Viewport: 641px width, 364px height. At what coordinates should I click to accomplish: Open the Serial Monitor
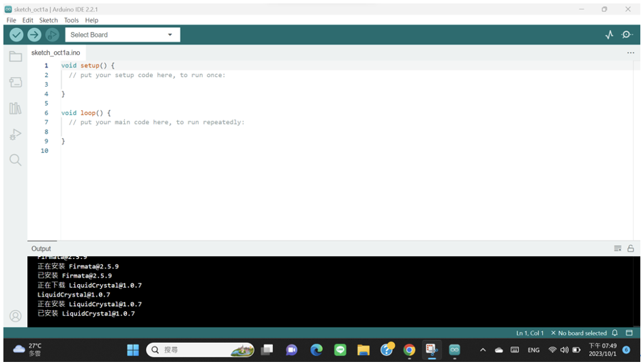coord(627,35)
